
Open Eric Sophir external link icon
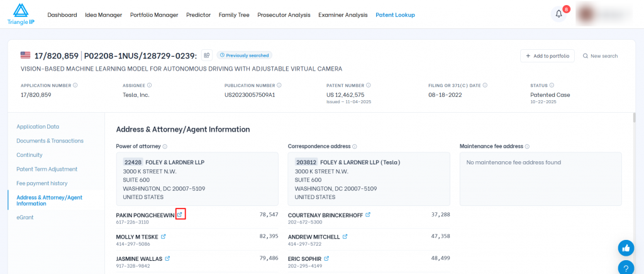click(326, 258)
